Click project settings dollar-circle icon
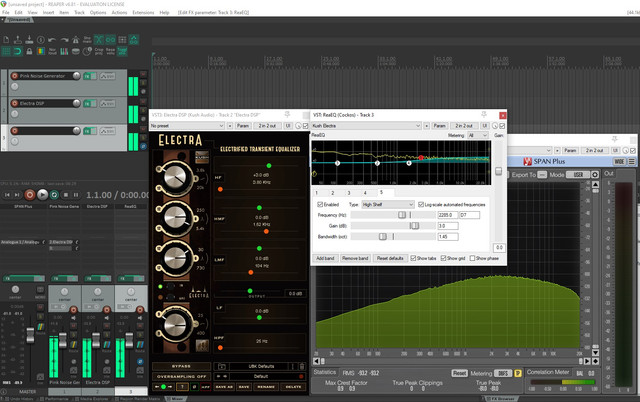The image size is (640, 402). pos(41,40)
